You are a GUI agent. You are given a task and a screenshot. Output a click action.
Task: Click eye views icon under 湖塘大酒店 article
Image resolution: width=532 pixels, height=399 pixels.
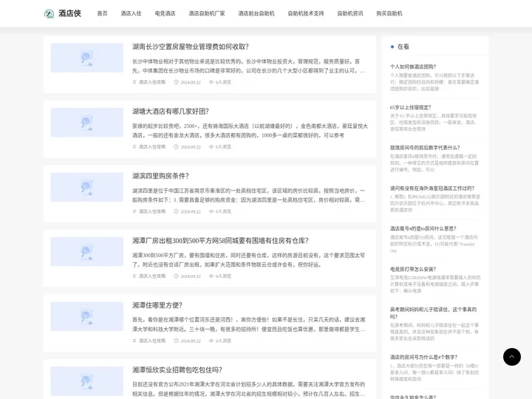(x=211, y=147)
